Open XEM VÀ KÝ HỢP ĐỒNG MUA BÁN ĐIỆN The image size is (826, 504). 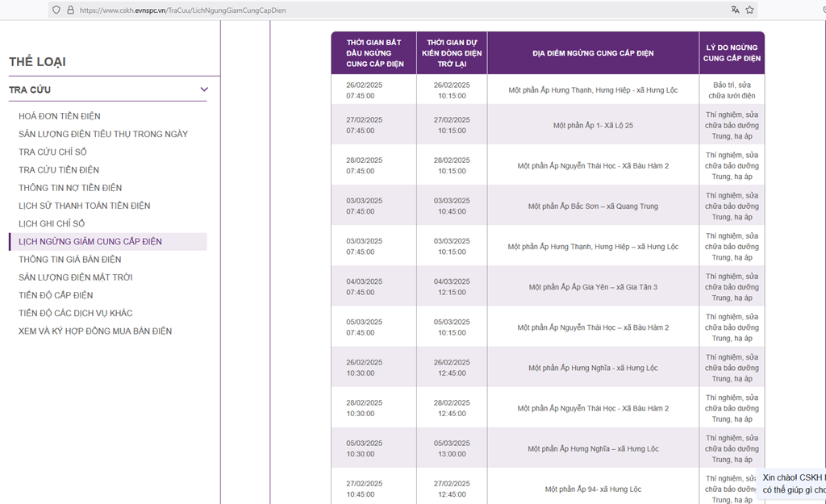[95, 331]
